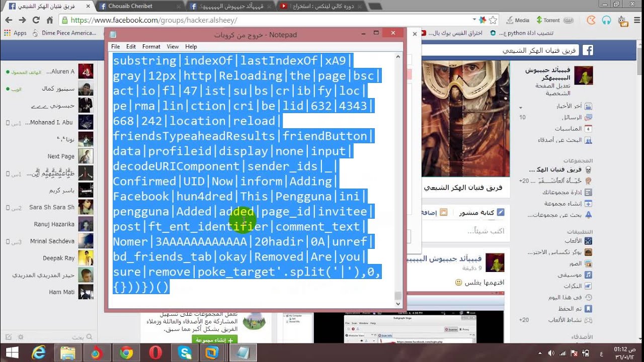Open the Format menu in Notepad
The height and width of the screenshot is (362, 644).
(x=151, y=46)
